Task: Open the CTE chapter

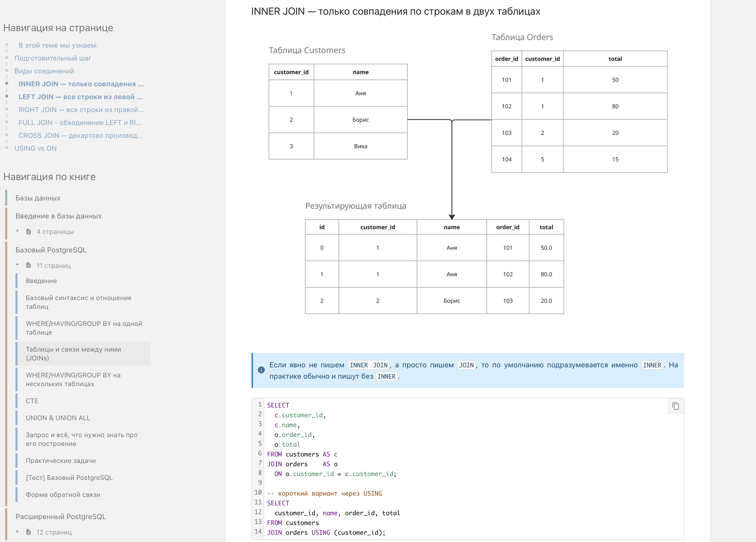Action: pos(32,401)
